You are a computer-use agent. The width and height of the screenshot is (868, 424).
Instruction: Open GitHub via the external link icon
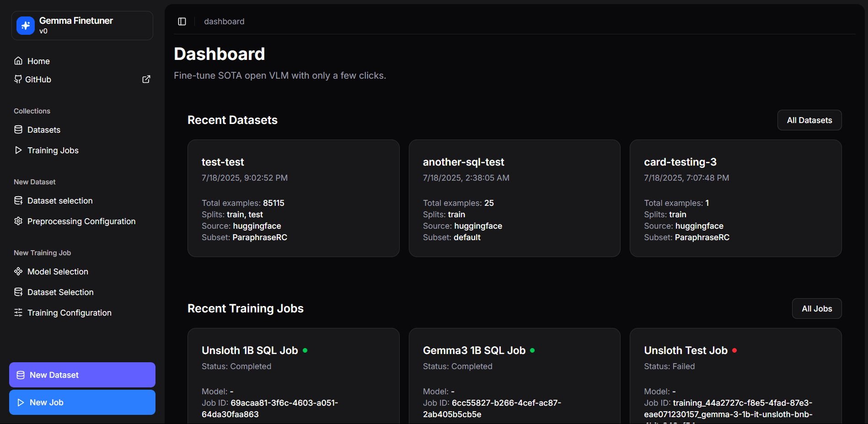(x=146, y=79)
